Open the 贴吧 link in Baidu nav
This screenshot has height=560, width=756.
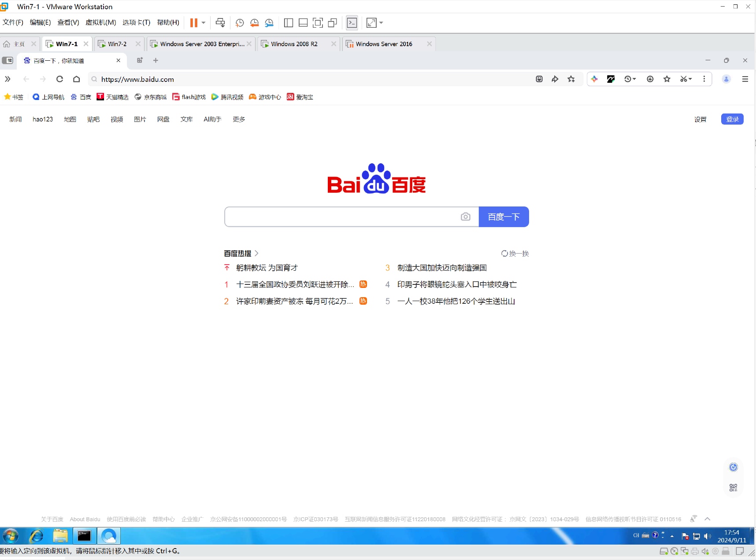coord(93,119)
